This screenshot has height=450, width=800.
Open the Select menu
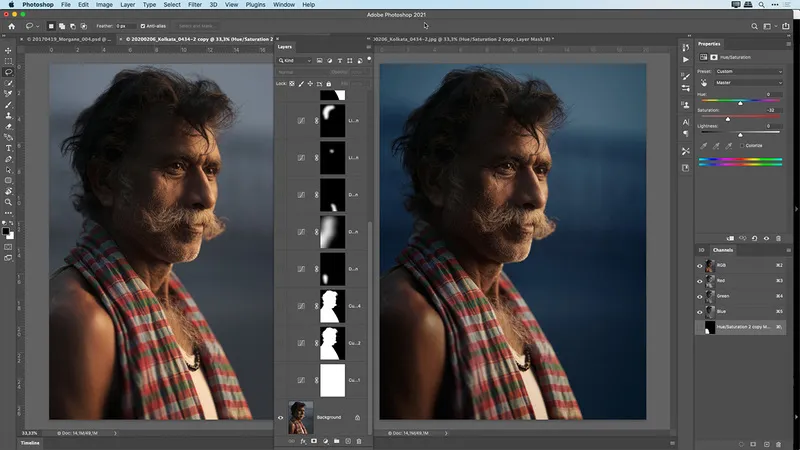click(172, 5)
